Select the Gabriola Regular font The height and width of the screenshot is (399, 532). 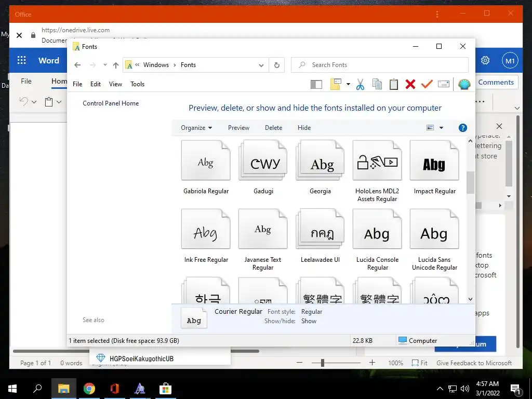point(206,168)
